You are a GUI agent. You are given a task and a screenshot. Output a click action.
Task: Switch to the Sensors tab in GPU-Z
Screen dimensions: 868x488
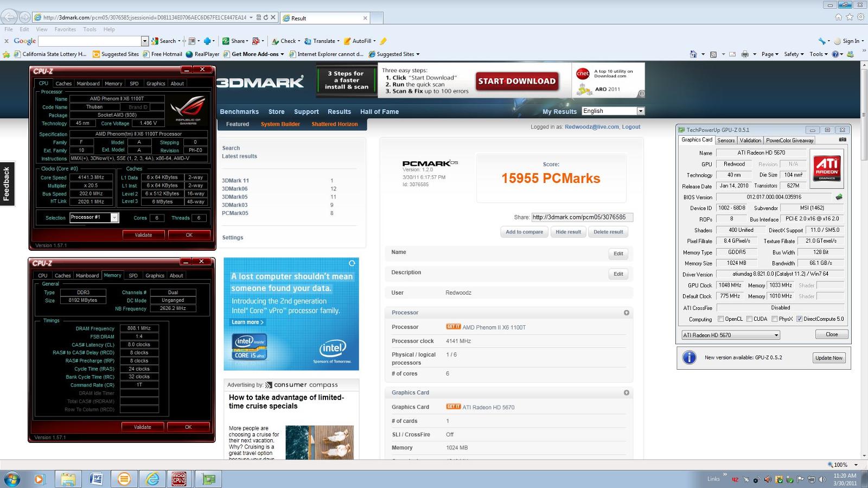[x=726, y=140]
